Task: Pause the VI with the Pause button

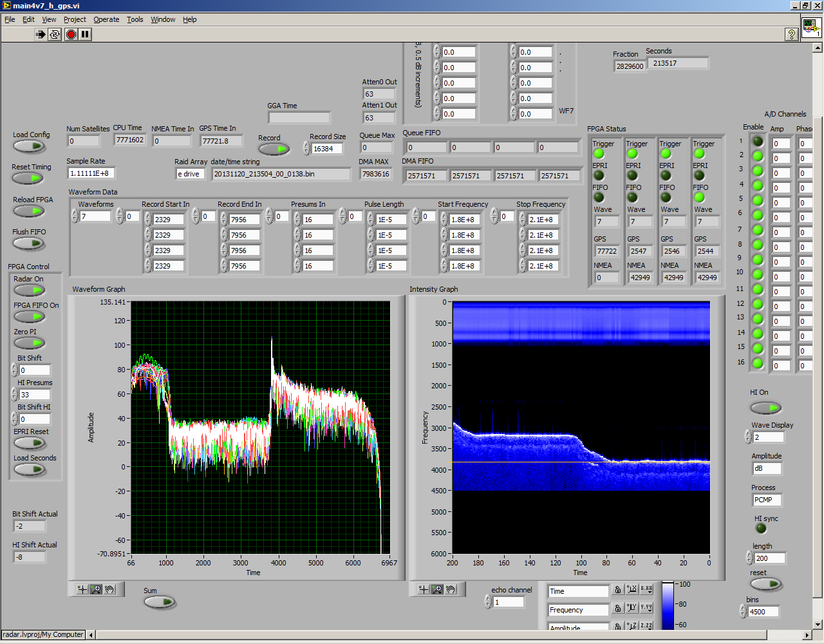Action: click(x=85, y=34)
